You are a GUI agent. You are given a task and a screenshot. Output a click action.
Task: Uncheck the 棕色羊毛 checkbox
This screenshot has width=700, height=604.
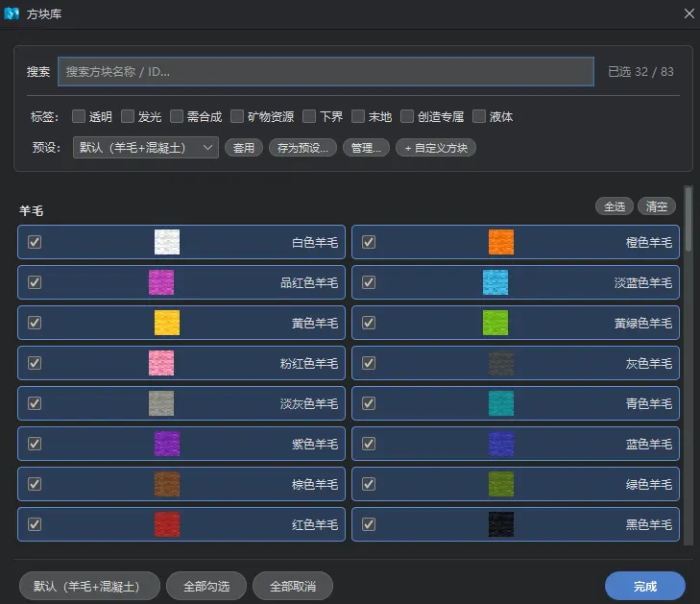click(x=35, y=484)
